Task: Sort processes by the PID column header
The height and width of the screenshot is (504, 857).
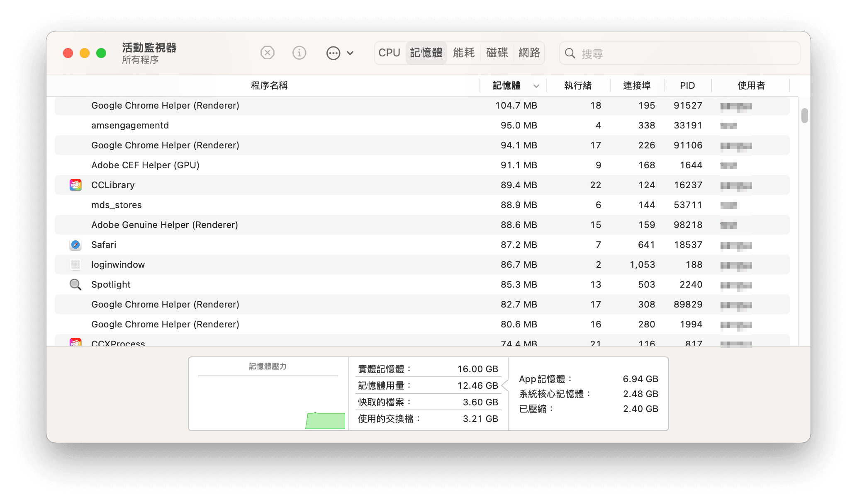Action: click(687, 85)
